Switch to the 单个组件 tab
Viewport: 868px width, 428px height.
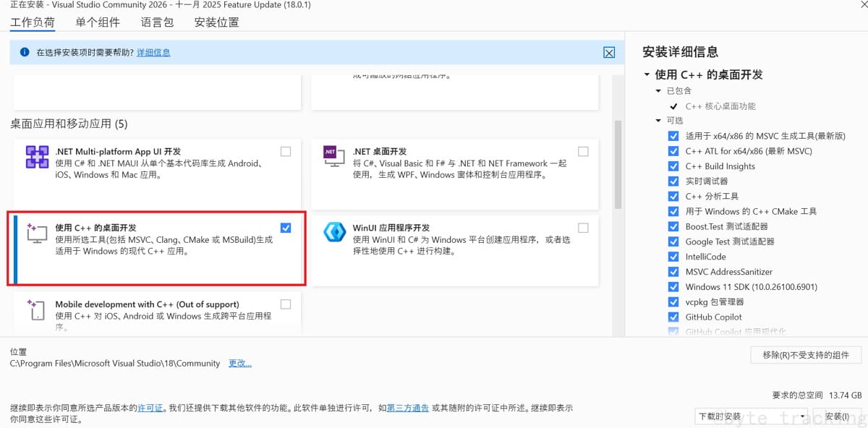click(98, 22)
